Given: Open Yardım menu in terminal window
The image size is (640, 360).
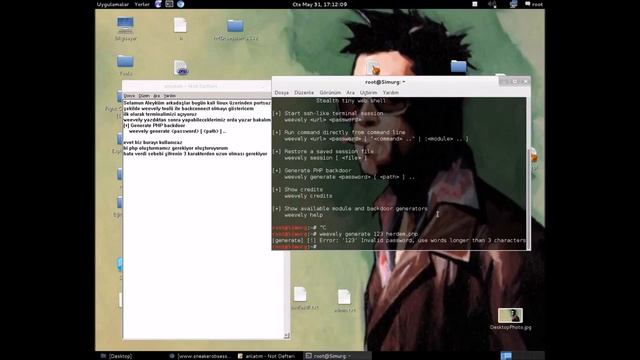Looking at the screenshot, I should click(391, 93).
